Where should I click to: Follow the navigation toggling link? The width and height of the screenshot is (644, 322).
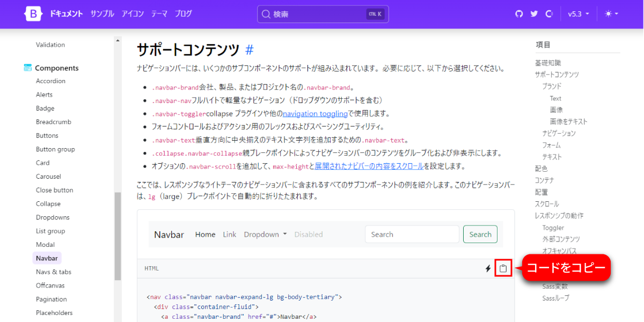315,114
